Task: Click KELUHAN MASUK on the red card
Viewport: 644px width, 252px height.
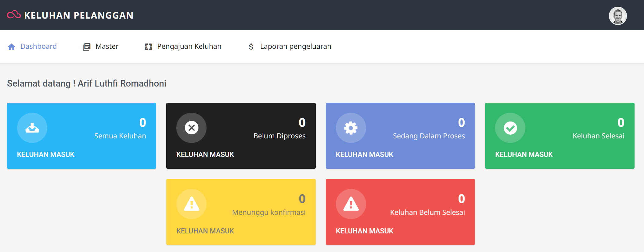Action: click(365, 231)
